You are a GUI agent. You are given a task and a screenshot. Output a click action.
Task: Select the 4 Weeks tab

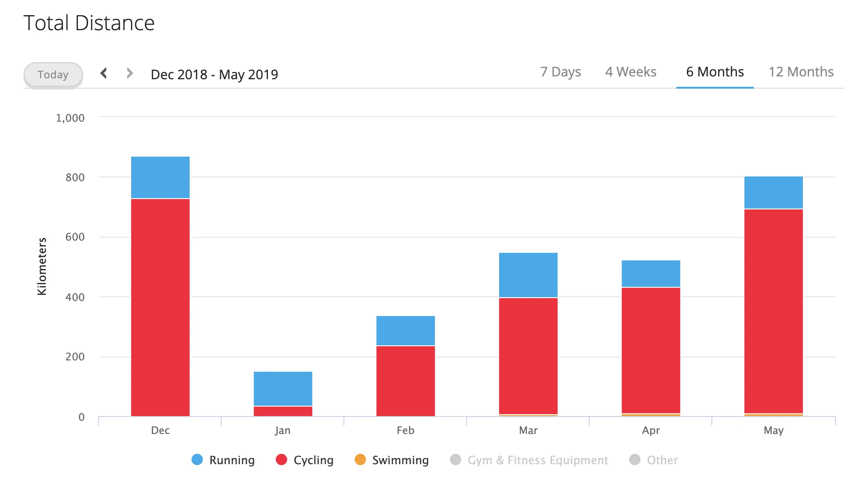pos(630,72)
